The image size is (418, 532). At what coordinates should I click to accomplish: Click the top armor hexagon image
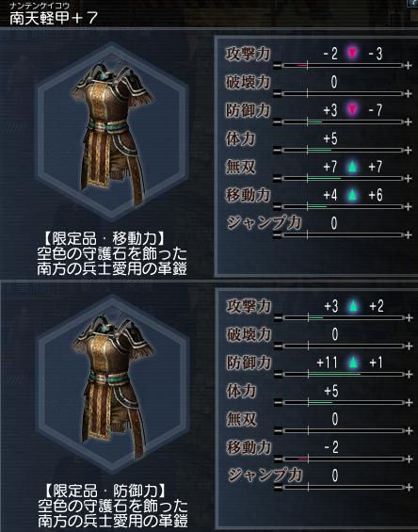[x=112, y=132]
